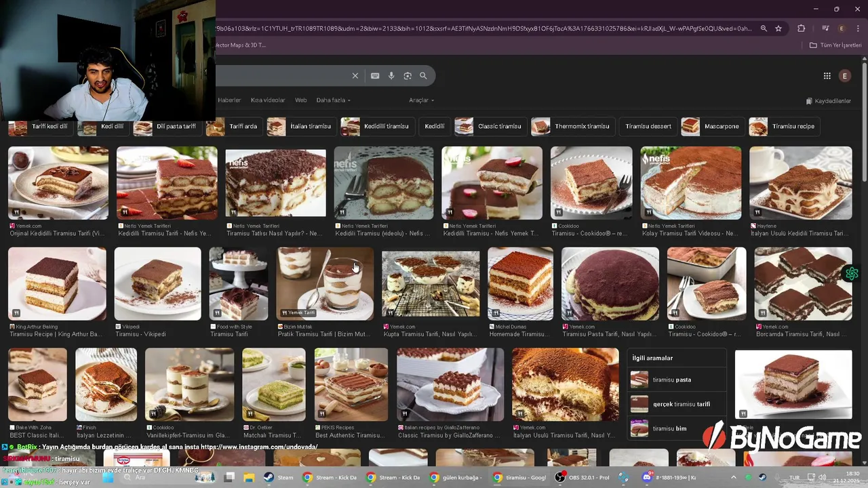The height and width of the screenshot is (488, 868).
Task: Select the Kedidili filter chip
Action: click(x=434, y=127)
